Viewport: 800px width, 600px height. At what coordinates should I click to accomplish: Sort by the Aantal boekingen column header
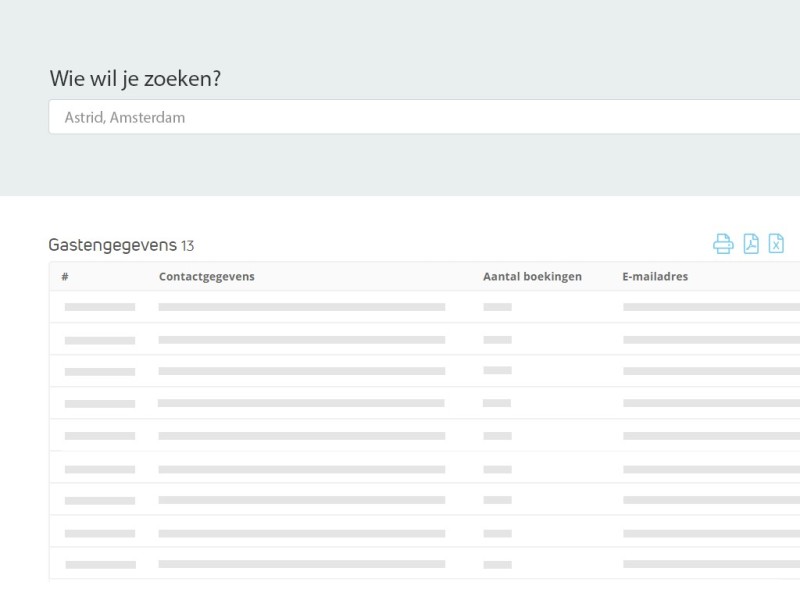533,277
